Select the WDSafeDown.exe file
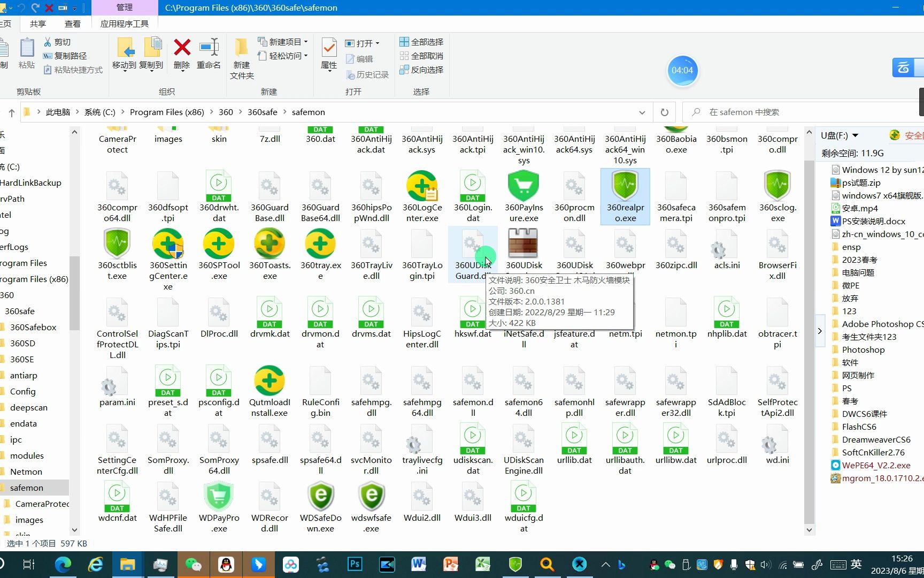The width and height of the screenshot is (924, 578). click(x=320, y=507)
